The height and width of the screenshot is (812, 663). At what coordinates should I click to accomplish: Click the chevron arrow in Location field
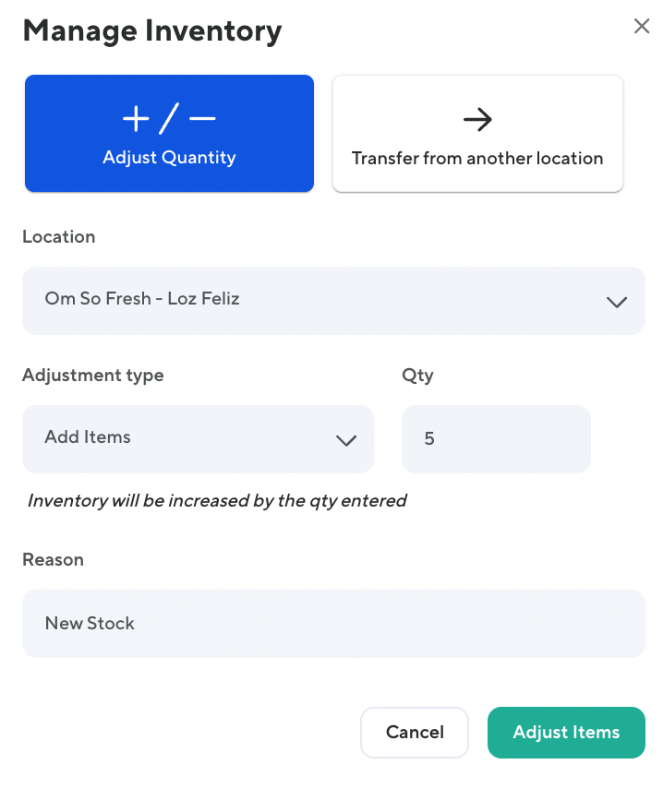pos(617,302)
